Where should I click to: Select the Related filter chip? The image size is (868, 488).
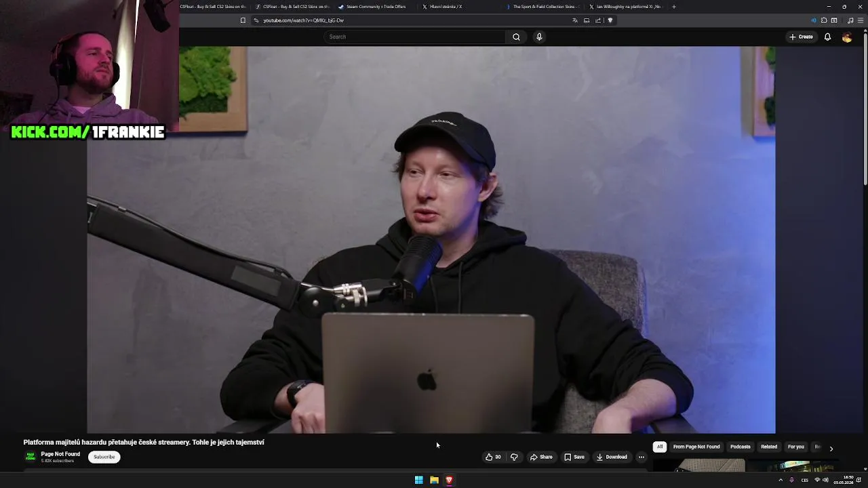click(x=769, y=447)
